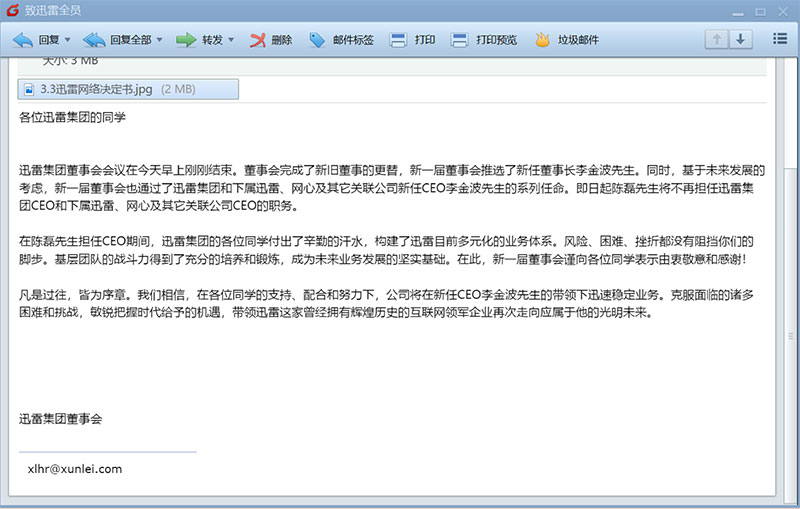Screen dimensions: 800x509
Task: Open the Reply (回复) dropdown arrow
Action: tap(67, 40)
